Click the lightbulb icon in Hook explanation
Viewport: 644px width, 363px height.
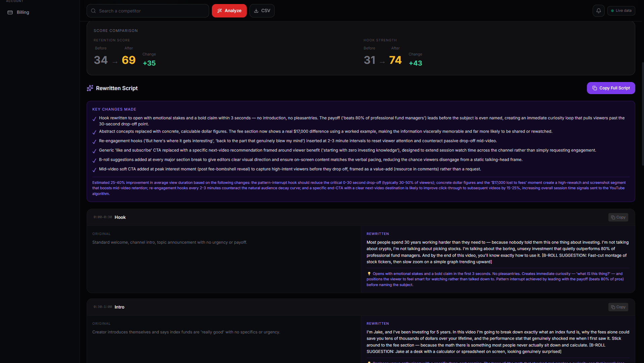coord(369,274)
